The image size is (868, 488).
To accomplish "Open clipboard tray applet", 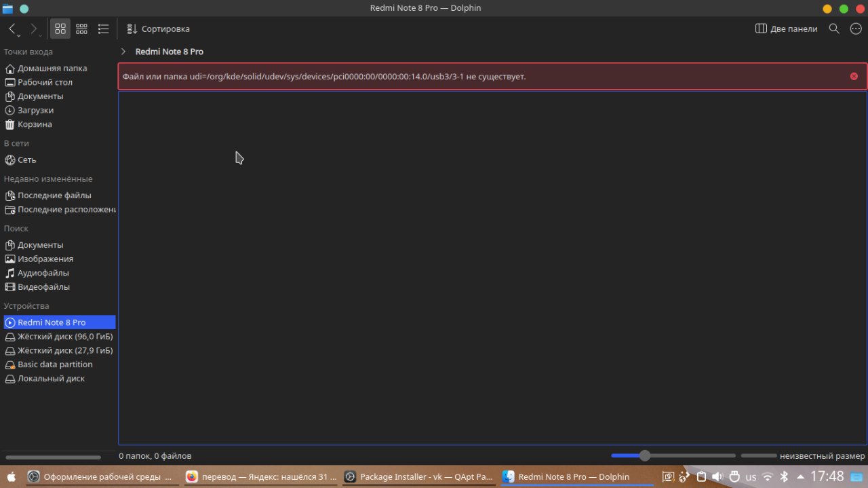I will [x=702, y=476].
